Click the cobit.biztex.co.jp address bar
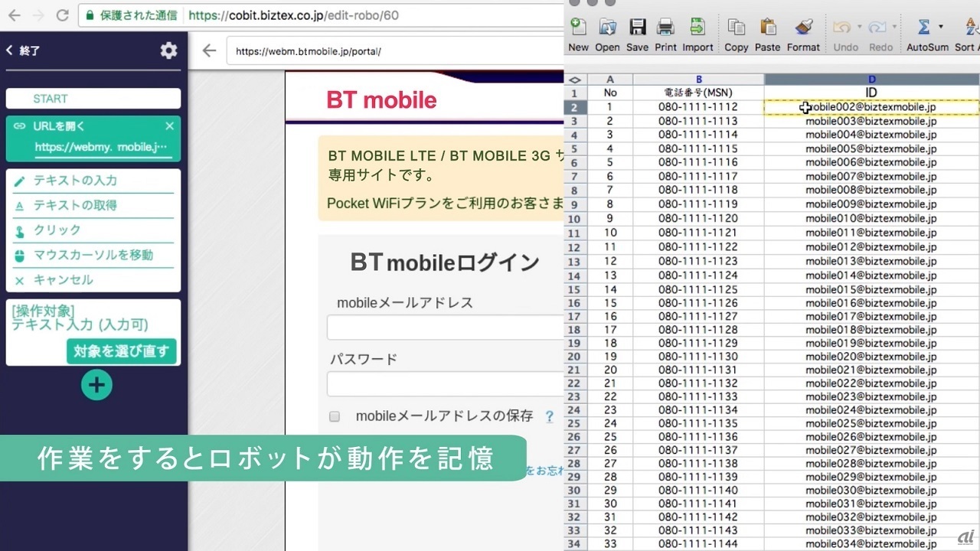Viewport: 980px width, 551px height. [x=322, y=15]
